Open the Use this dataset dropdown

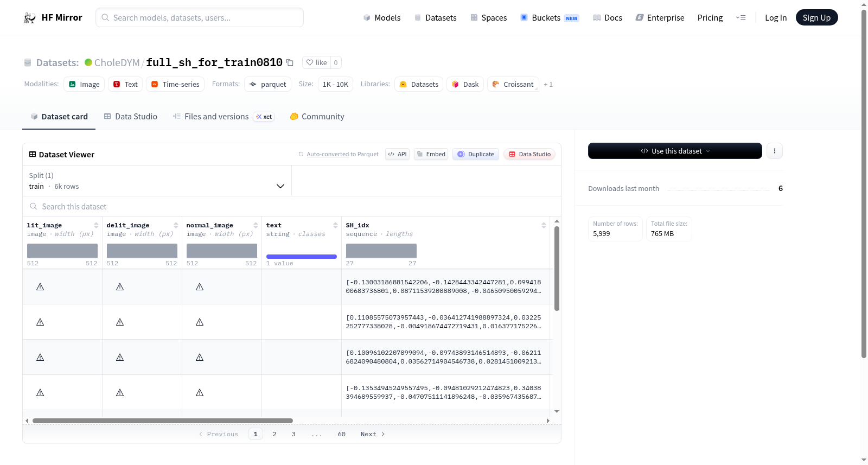point(675,151)
